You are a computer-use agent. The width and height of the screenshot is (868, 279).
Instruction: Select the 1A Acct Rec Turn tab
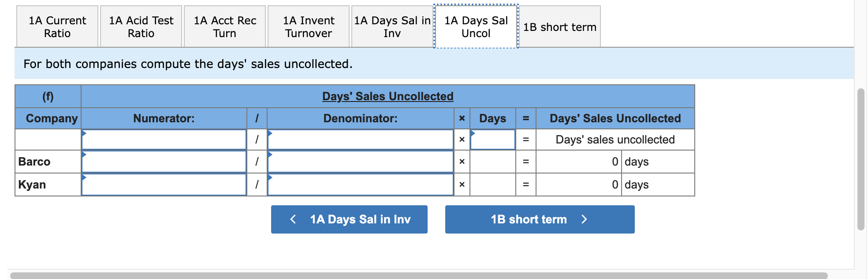coord(224,26)
